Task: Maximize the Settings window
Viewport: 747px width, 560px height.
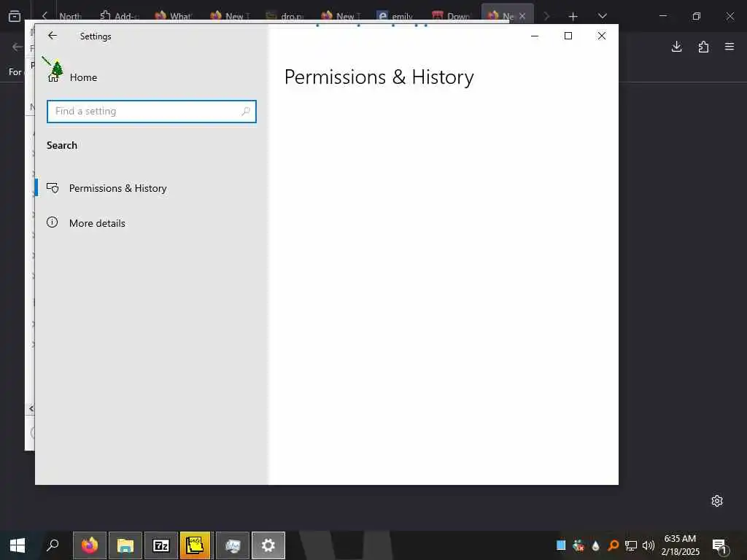Action: (568, 36)
